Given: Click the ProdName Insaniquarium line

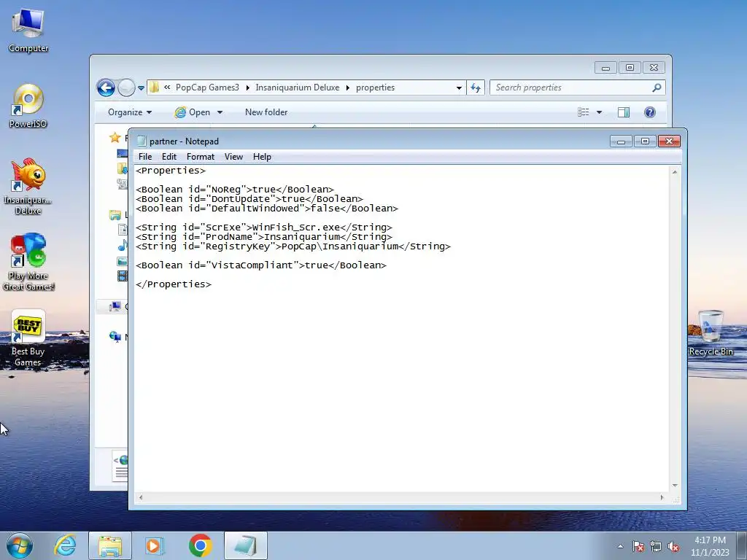Looking at the screenshot, I should 264,237.
